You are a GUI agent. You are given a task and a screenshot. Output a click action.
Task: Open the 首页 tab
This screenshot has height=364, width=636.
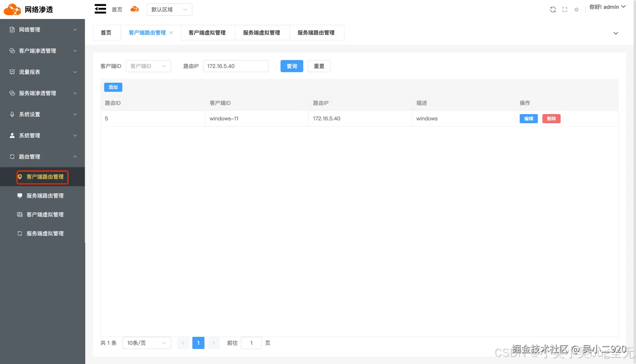pos(106,33)
